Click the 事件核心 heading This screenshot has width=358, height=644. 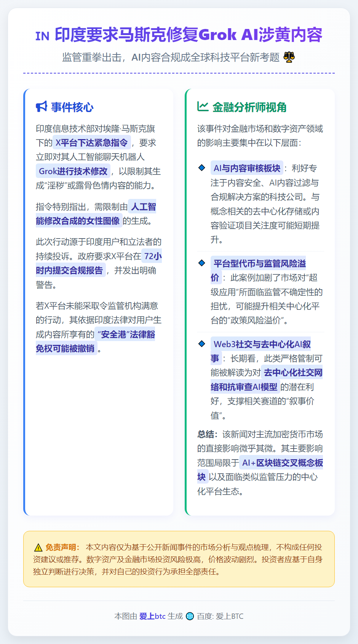pyautogui.click(x=72, y=107)
